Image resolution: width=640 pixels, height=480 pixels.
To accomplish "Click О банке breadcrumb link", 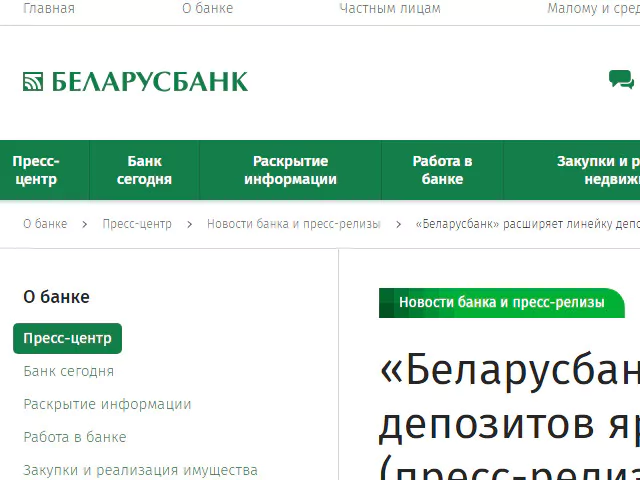I will pyautogui.click(x=45, y=224).
